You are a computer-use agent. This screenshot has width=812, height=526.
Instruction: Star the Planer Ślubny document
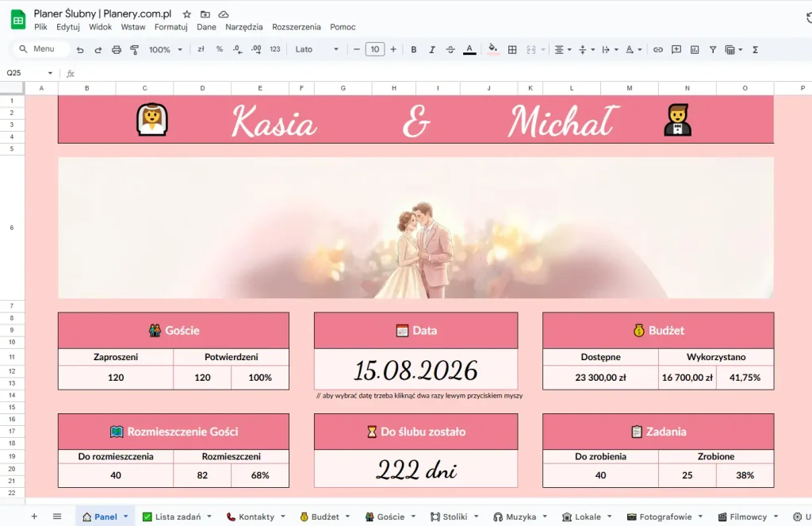click(x=187, y=14)
